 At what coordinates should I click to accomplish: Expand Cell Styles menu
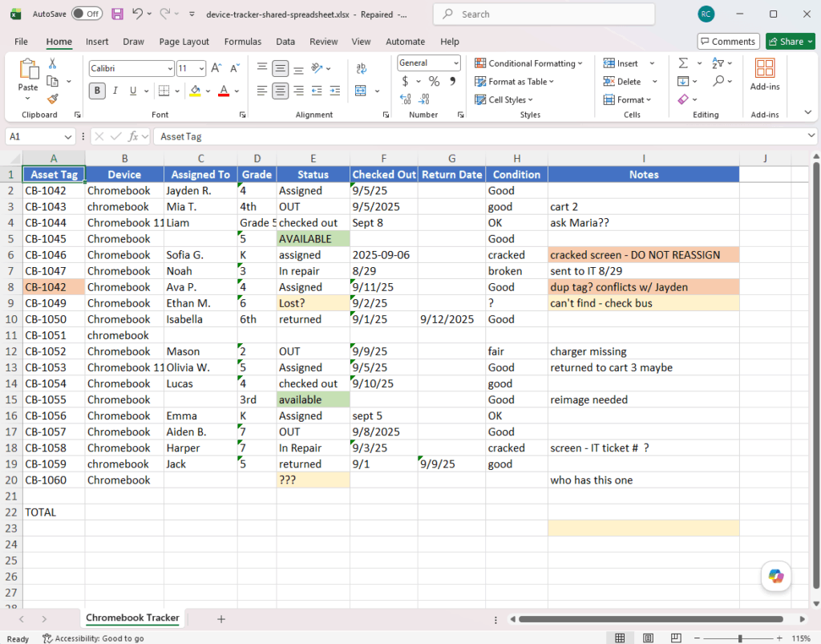[x=504, y=99]
